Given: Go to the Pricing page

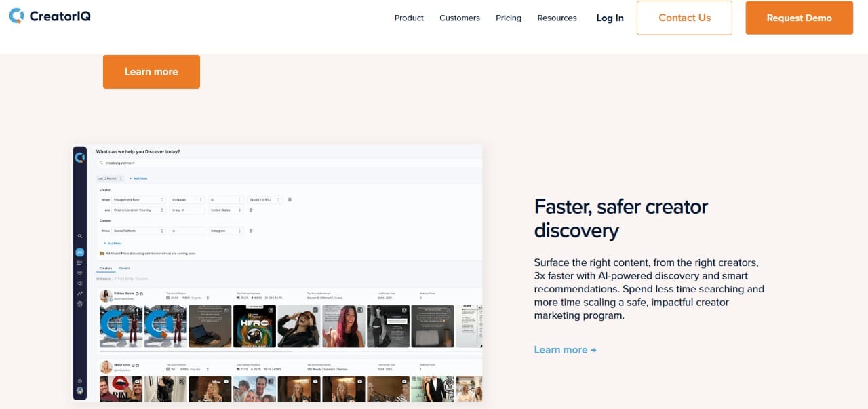Looking at the screenshot, I should (x=509, y=18).
